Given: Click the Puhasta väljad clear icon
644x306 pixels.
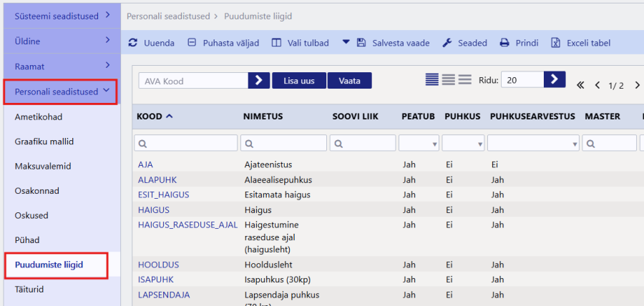Looking at the screenshot, I should 192,43.
